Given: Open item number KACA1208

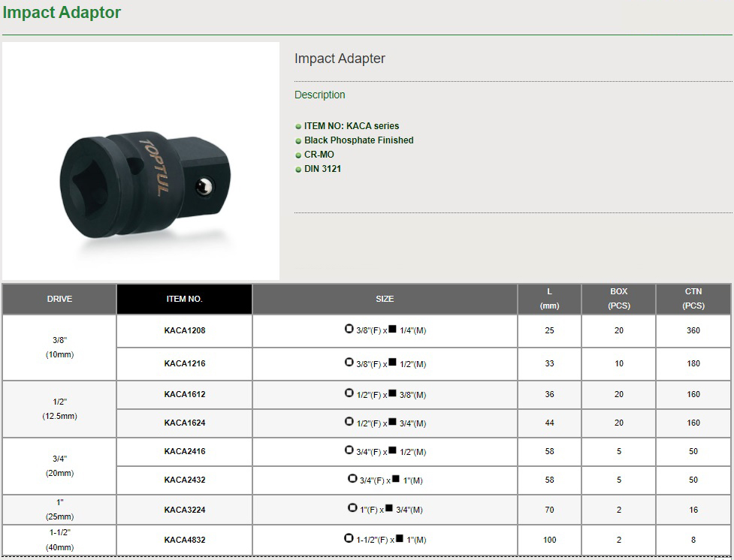Looking at the screenshot, I should pos(184,331).
